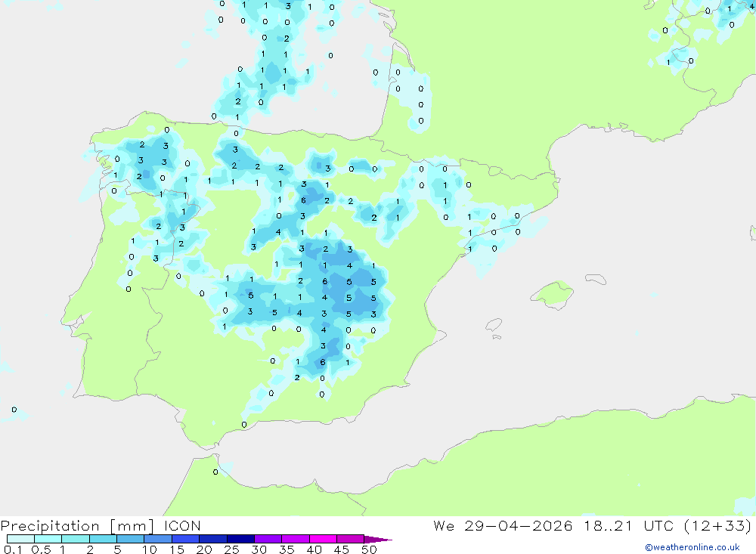Click the legend value '10'

[x=149, y=549]
